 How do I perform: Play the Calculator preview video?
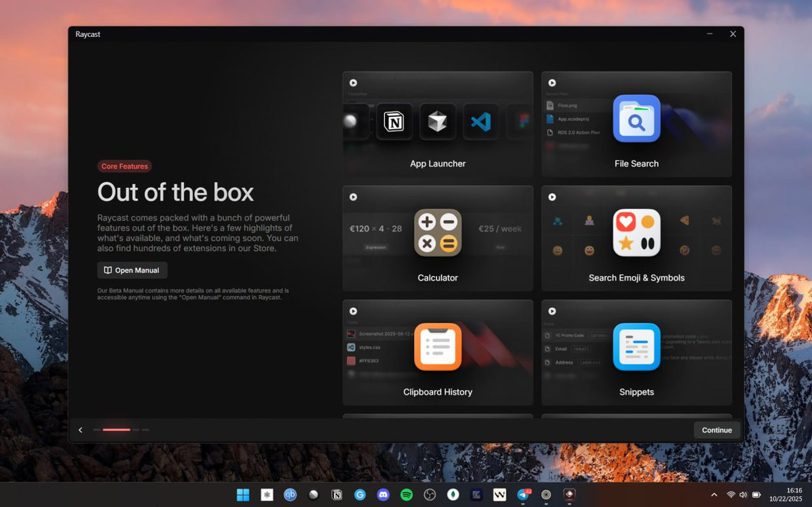(353, 197)
